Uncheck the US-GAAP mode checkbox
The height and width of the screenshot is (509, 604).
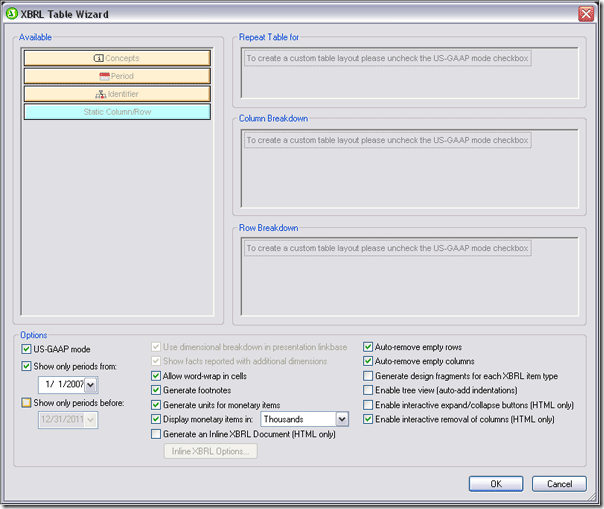pyautogui.click(x=26, y=349)
